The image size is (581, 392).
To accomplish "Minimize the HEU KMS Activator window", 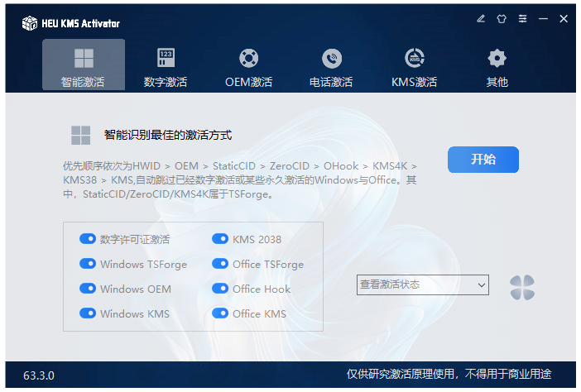I will [543, 18].
